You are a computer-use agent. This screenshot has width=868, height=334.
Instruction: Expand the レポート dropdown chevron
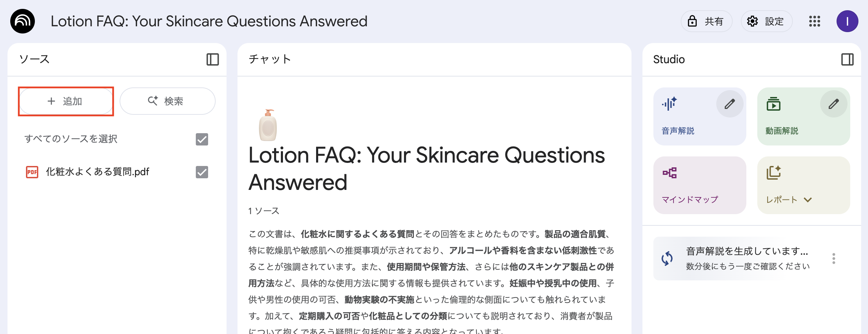tap(808, 200)
